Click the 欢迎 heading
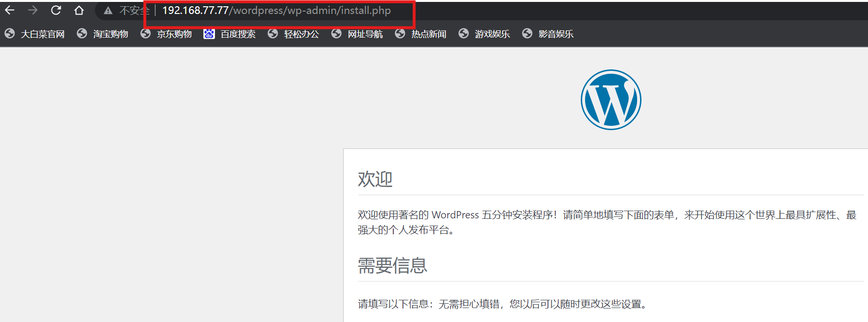 375,179
